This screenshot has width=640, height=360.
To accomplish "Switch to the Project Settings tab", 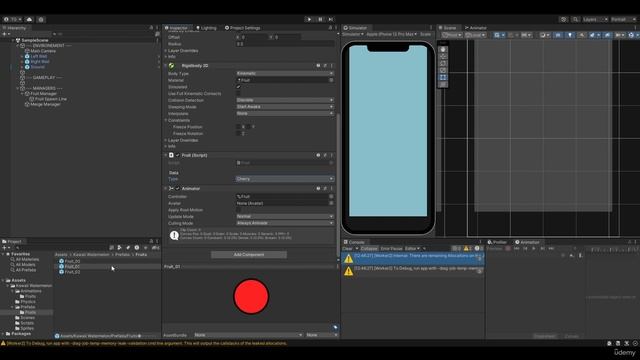I will pyautogui.click(x=243, y=28).
